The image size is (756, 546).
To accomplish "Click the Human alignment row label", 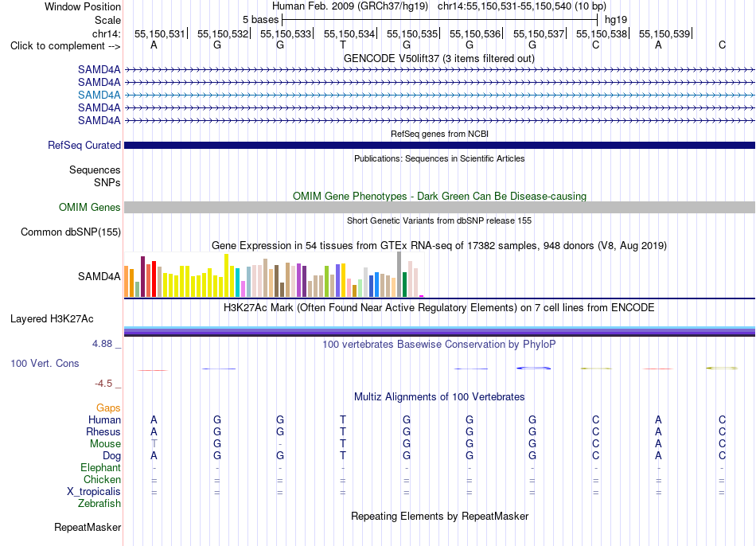I will [104, 419].
